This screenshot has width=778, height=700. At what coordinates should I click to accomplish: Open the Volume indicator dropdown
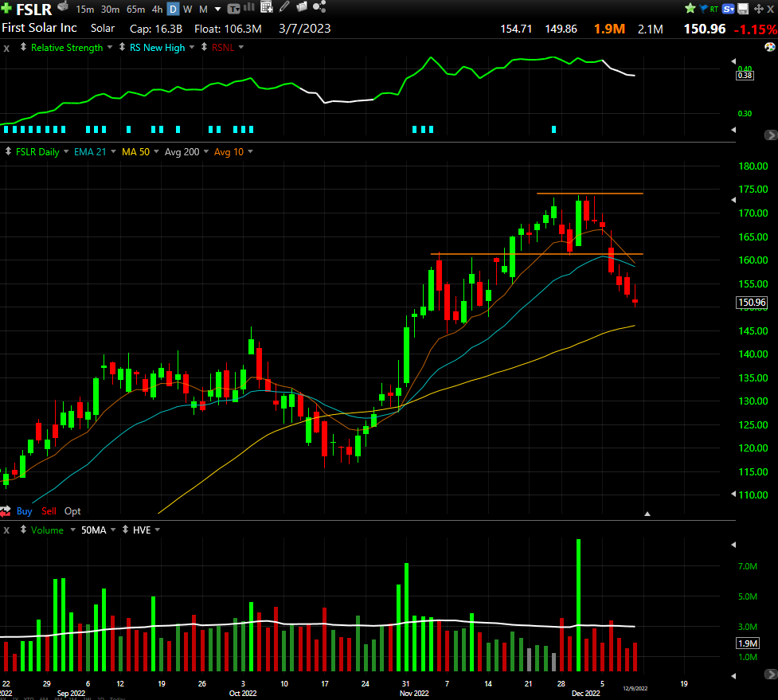point(73,530)
